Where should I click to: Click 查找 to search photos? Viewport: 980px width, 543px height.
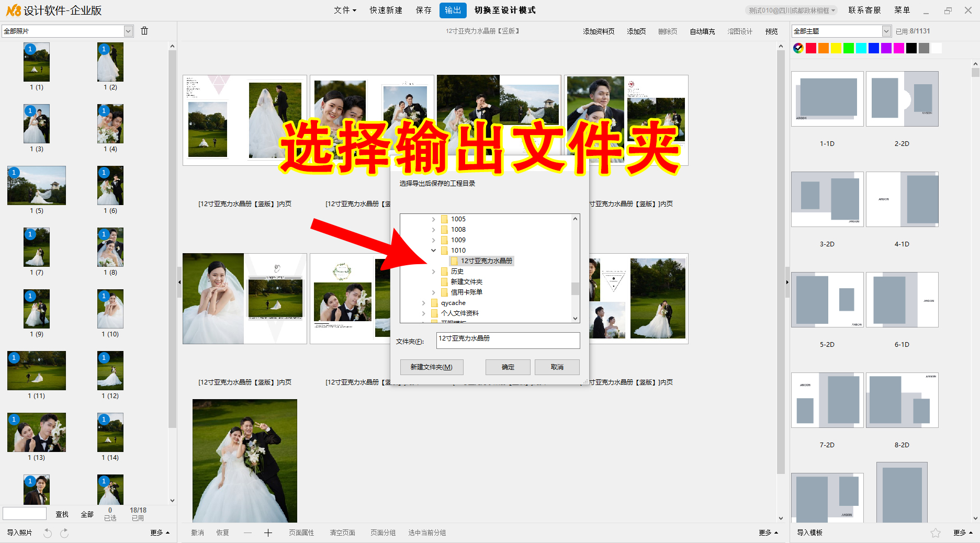click(x=62, y=514)
